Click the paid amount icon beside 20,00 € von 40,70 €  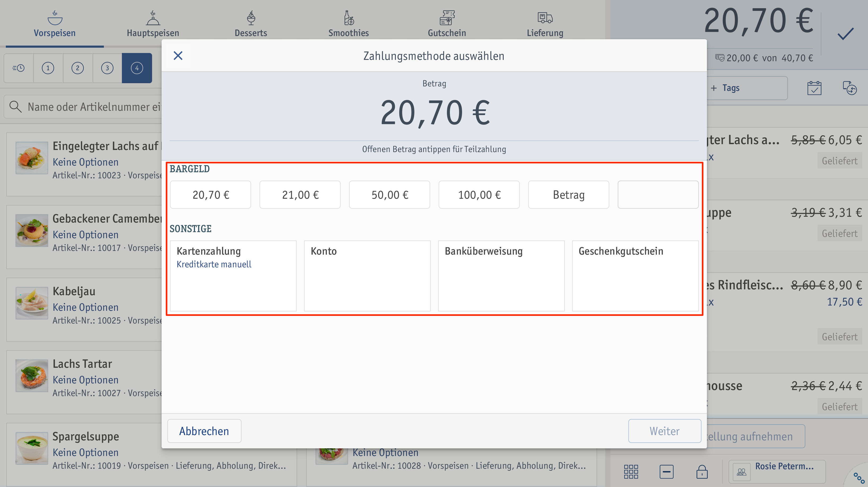719,58
